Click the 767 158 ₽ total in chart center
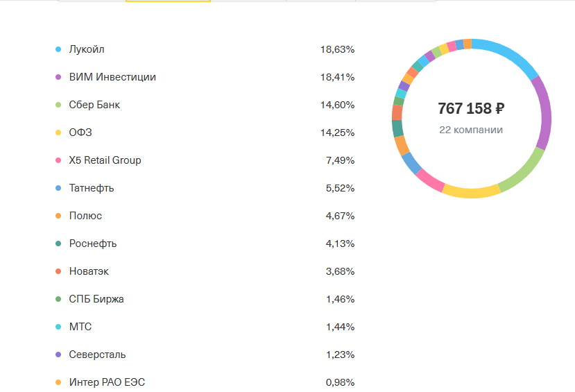The width and height of the screenshot is (575, 392). point(471,109)
